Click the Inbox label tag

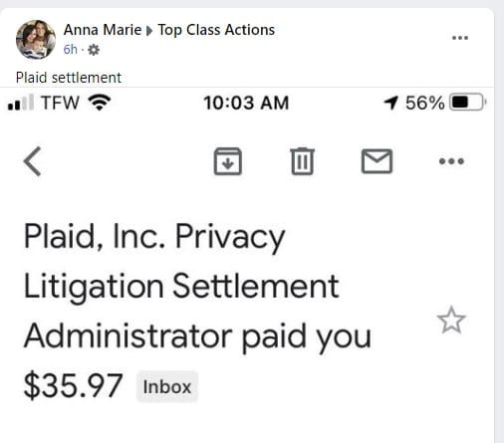[167, 387]
